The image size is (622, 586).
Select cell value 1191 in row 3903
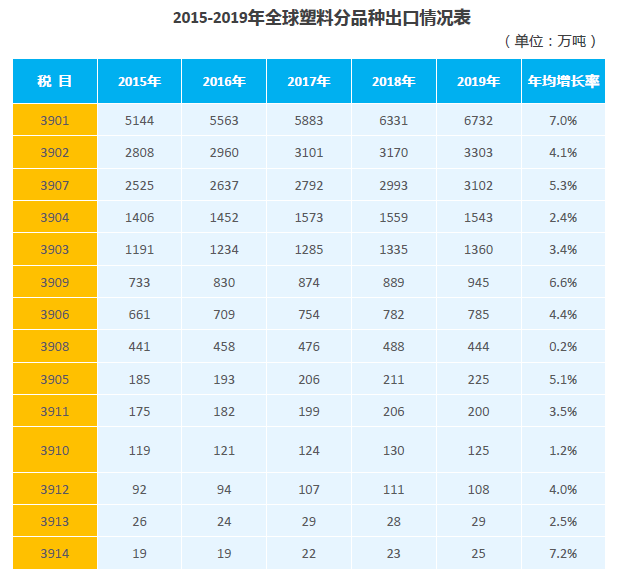pyautogui.click(x=140, y=249)
